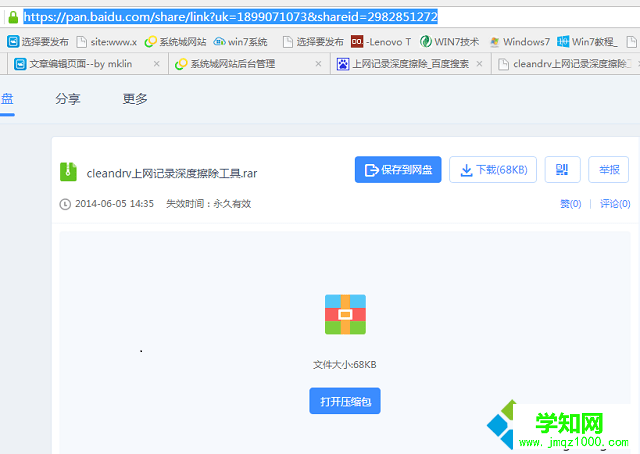Open the site:www.x bookmark
Viewport: 640px width, 454px height.
pos(107,42)
